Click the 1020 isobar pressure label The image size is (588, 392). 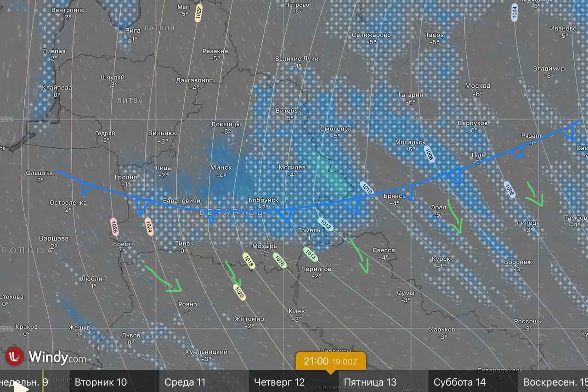239,292
